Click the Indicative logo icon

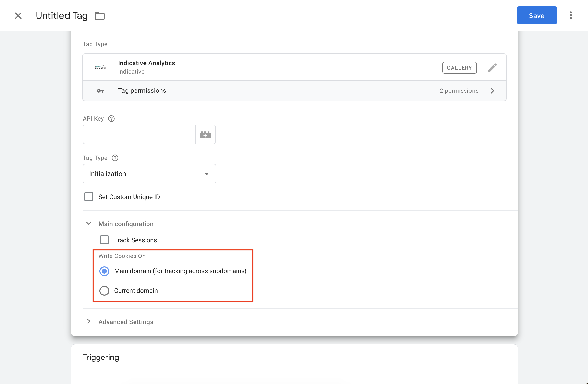coord(100,67)
